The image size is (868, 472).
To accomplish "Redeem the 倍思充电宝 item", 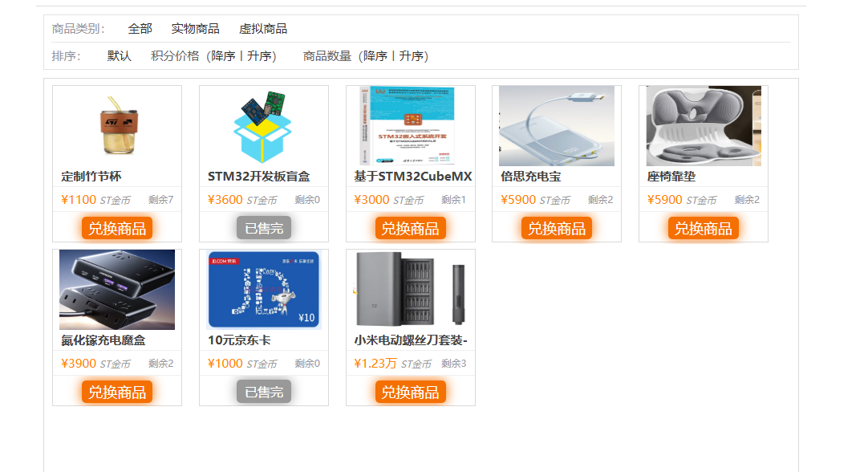I will click(557, 228).
